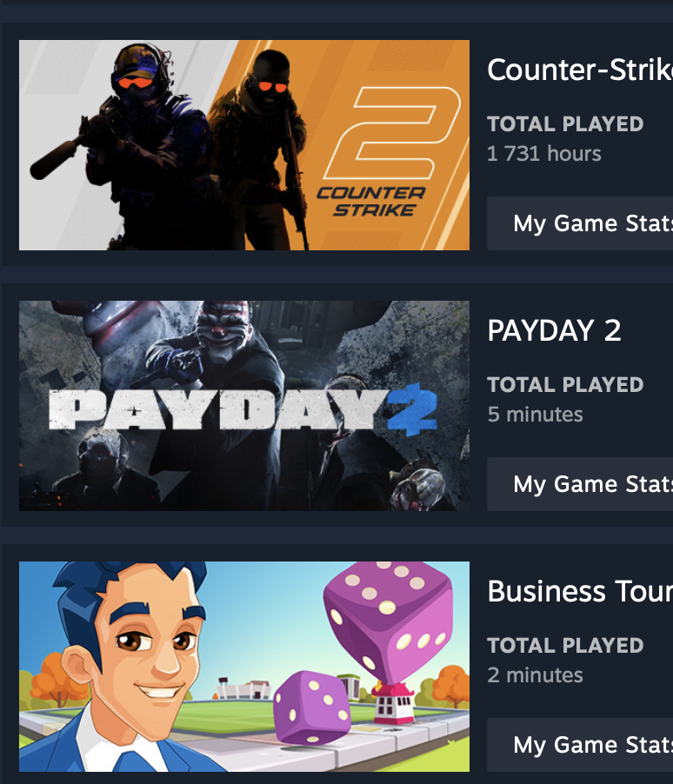Viewport: 673px width, 784px height.
Task: Click the 1 731 hours playtime text
Action: pos(544,154)
